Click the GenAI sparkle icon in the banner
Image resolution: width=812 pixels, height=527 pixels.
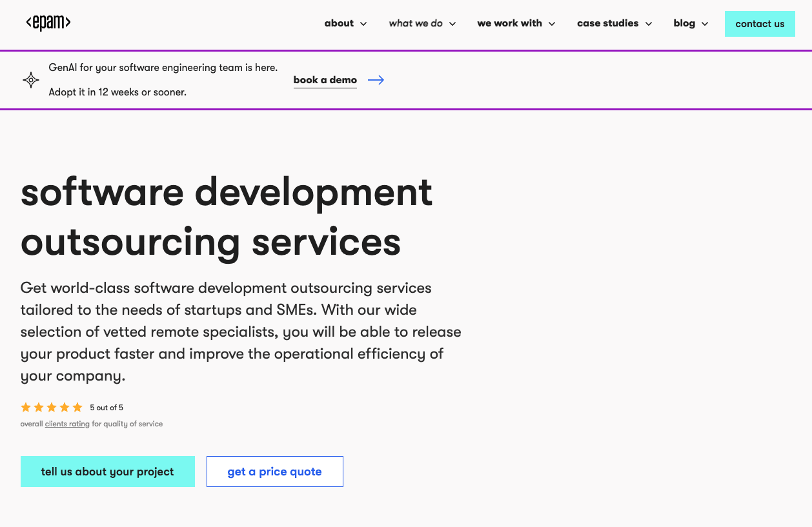30,79
